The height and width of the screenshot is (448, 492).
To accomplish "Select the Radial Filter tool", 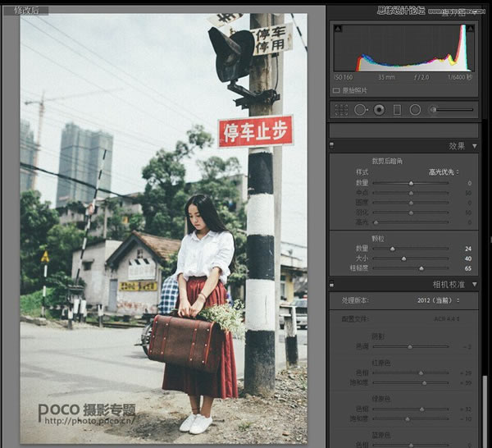I will coord(415,110).
